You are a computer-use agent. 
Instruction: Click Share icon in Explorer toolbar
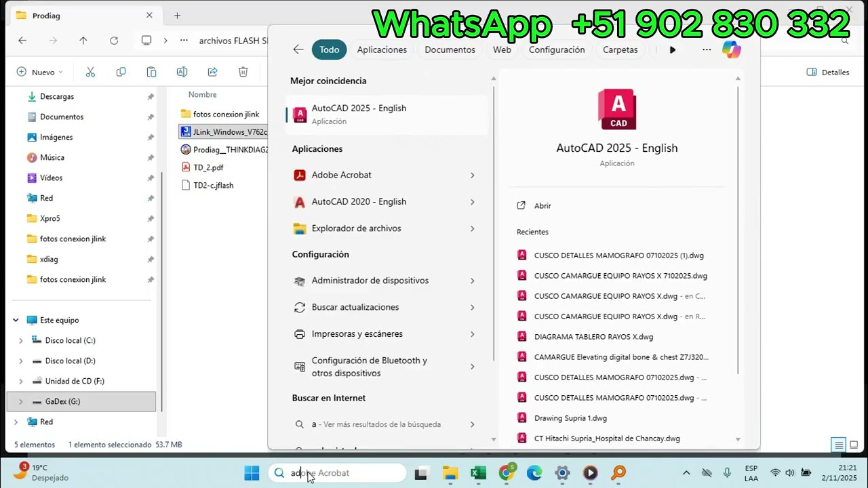tap(212, 72)
